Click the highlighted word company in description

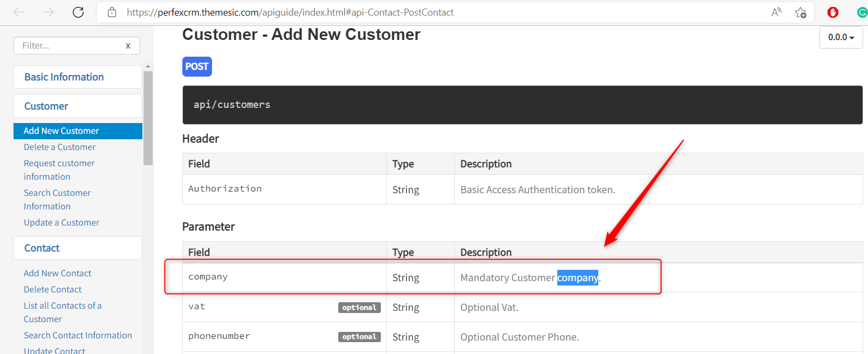pyautogui.click(x=577, y=277)
